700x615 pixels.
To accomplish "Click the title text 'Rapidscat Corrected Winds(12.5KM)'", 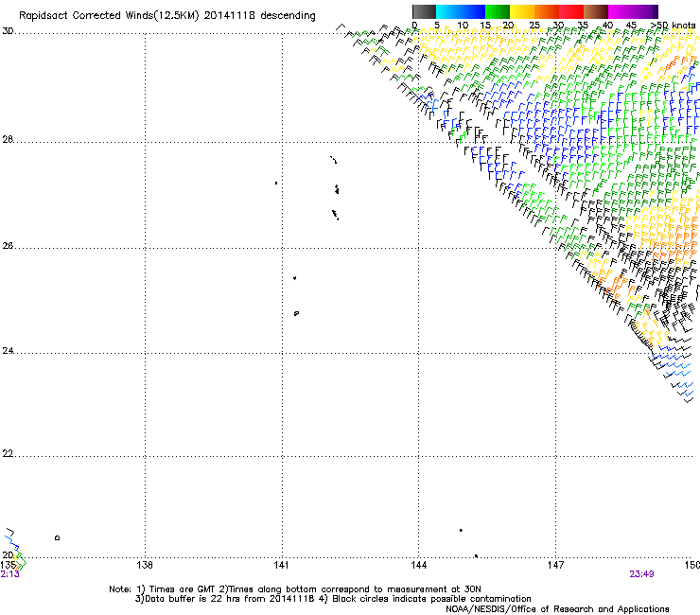I will pos(109,16).
